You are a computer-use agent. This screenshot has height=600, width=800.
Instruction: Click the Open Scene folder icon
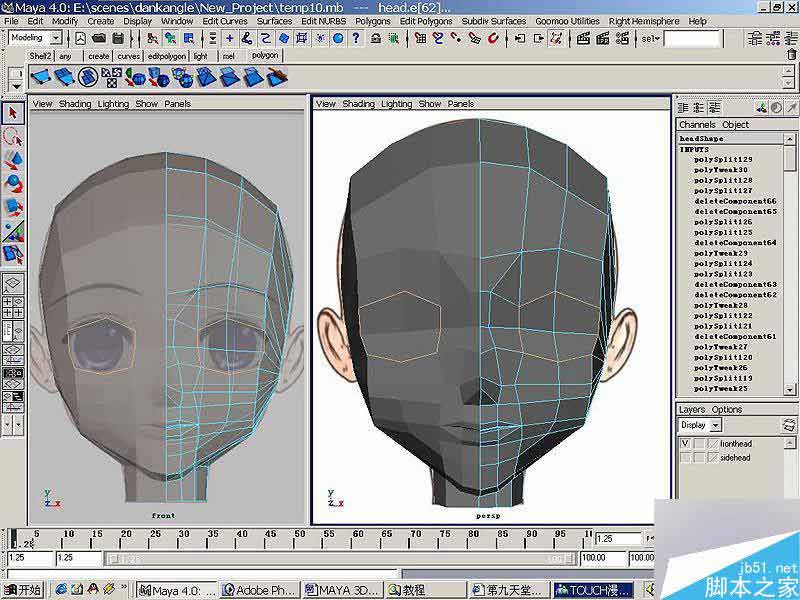pyautogui.click(x=99, y=38)
